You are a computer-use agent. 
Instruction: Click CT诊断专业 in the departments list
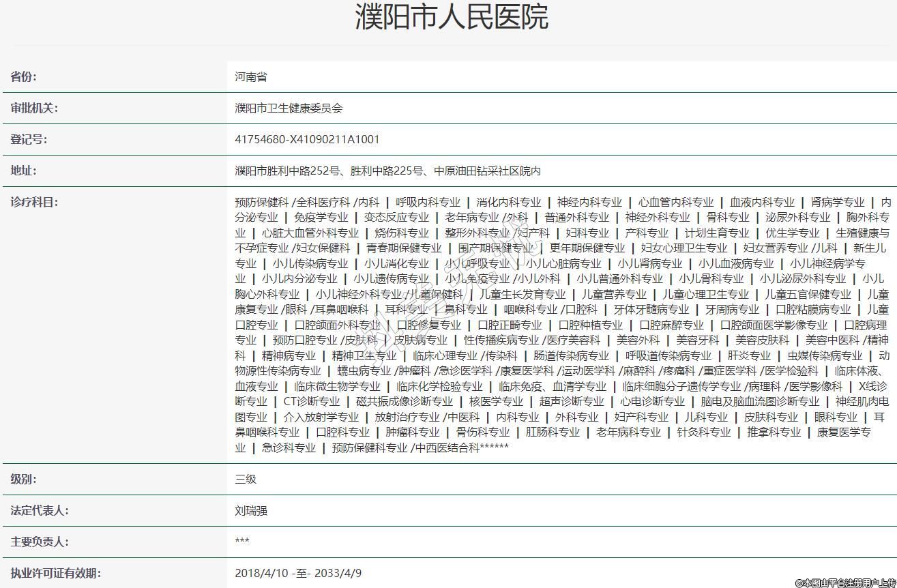[311, 401]
